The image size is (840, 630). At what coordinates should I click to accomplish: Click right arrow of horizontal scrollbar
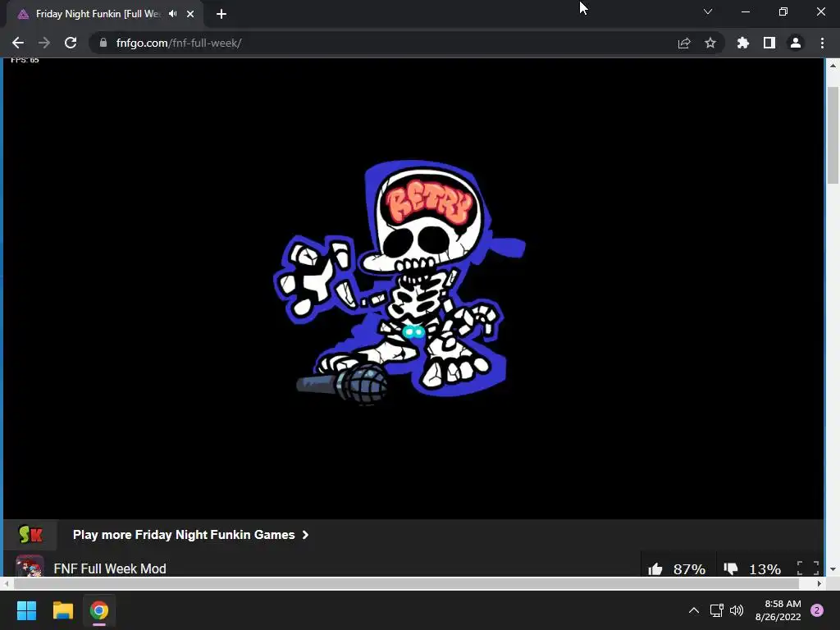(819, 583)
